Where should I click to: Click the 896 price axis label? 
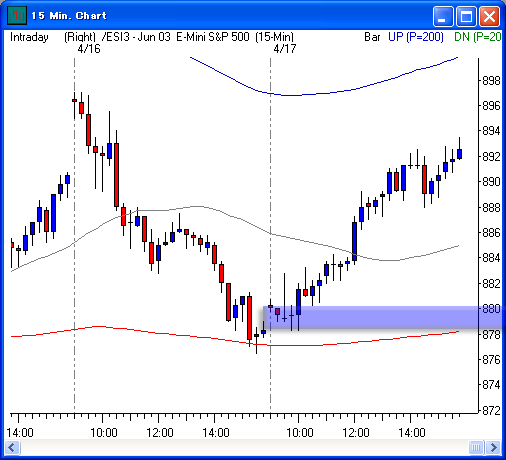(491, 106)
